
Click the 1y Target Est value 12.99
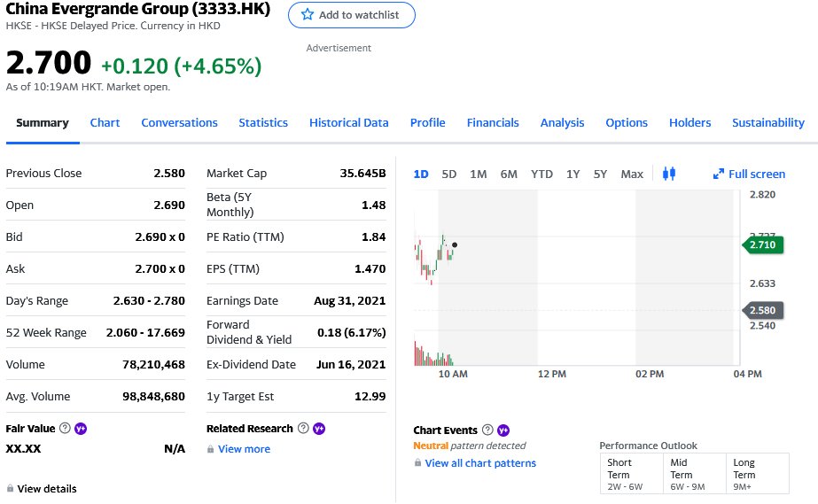click(x=370, y=396)
